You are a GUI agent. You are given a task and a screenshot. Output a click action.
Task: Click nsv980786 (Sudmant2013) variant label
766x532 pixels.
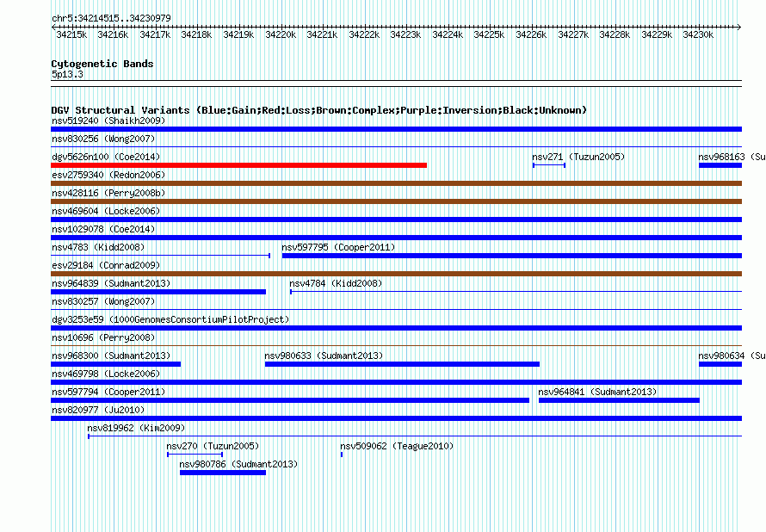pos(238,464)
